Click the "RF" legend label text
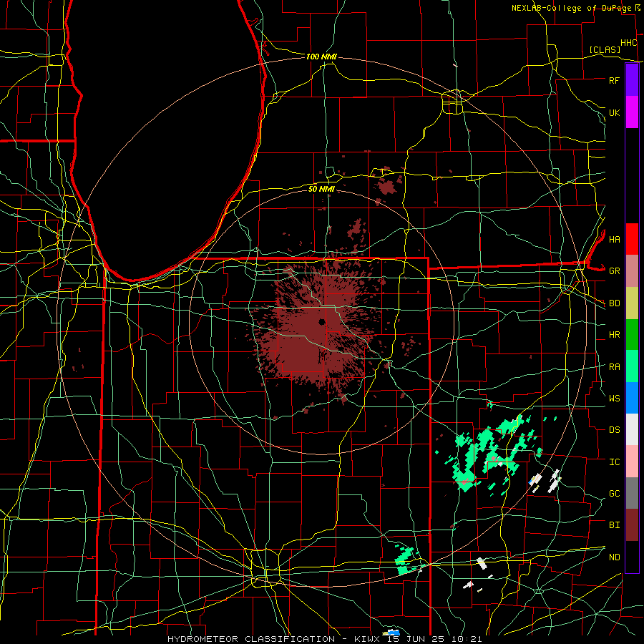 tap(614, 80)
